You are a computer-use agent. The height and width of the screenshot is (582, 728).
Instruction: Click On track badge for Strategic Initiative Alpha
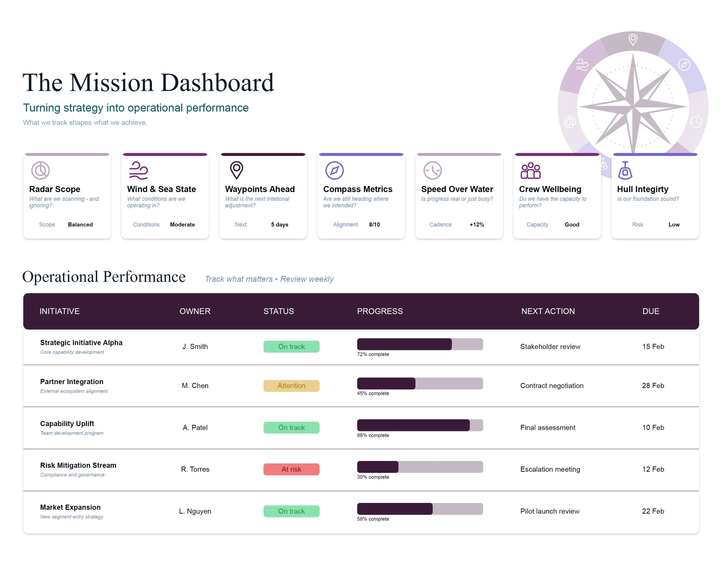(x=291, y=347)
